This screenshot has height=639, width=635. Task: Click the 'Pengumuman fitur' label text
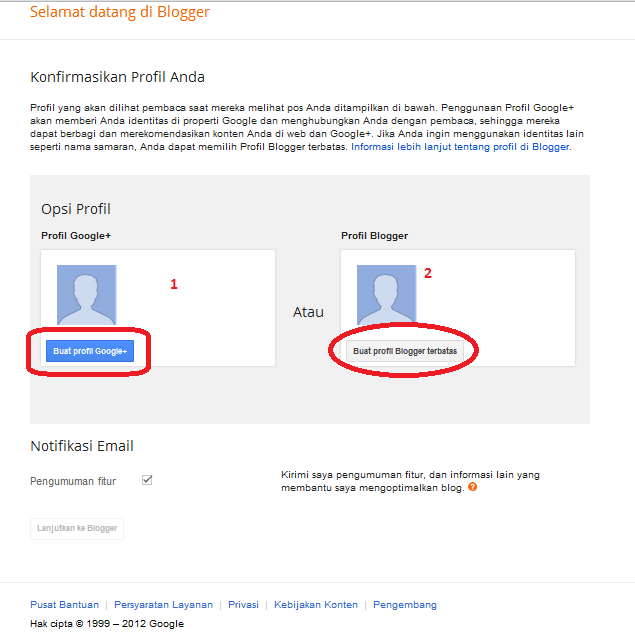pyautogui.click(x=73, y=481)
